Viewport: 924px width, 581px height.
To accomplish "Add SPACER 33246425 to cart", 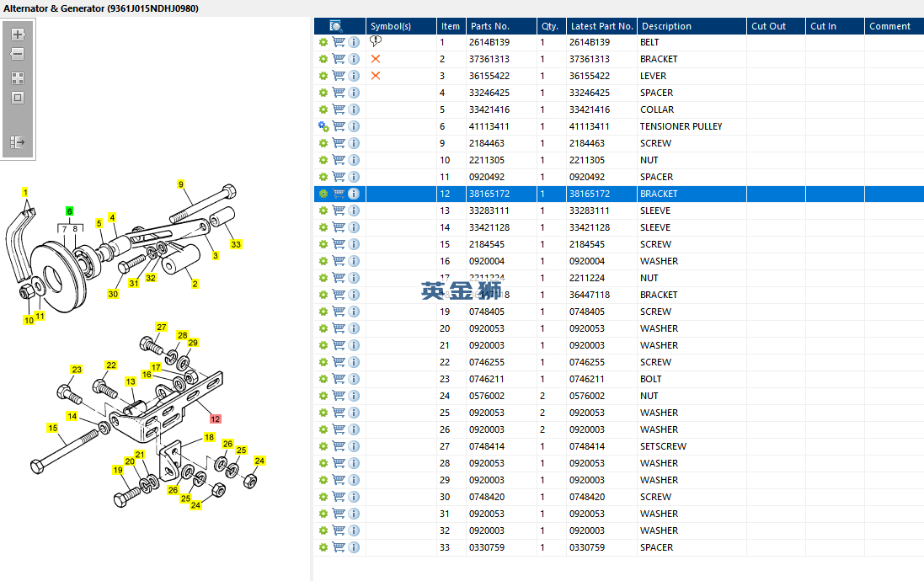I will point(339,93).
